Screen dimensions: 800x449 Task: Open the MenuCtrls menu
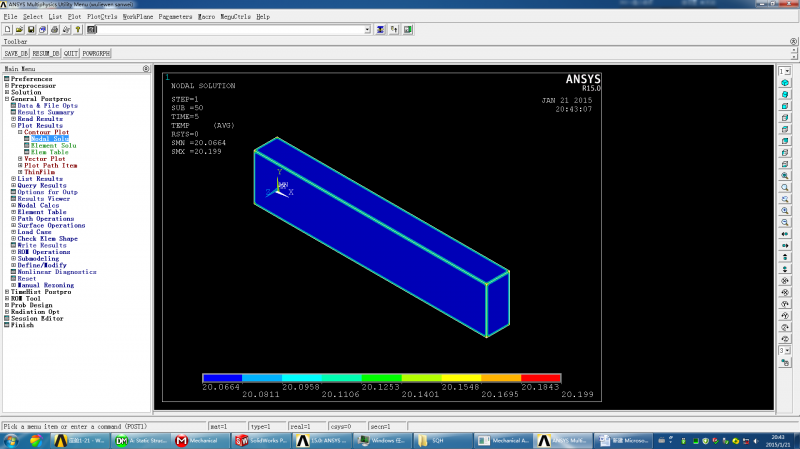click(235, 17)
